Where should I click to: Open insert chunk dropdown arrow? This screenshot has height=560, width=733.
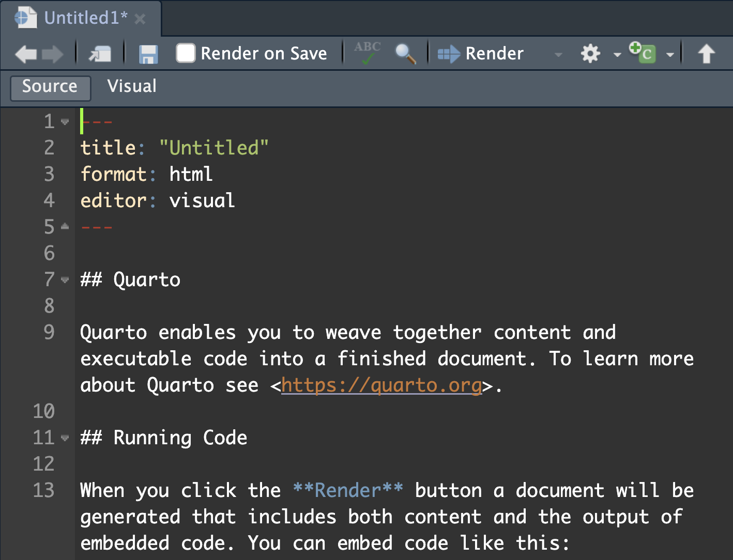click(x=670, y=54)
